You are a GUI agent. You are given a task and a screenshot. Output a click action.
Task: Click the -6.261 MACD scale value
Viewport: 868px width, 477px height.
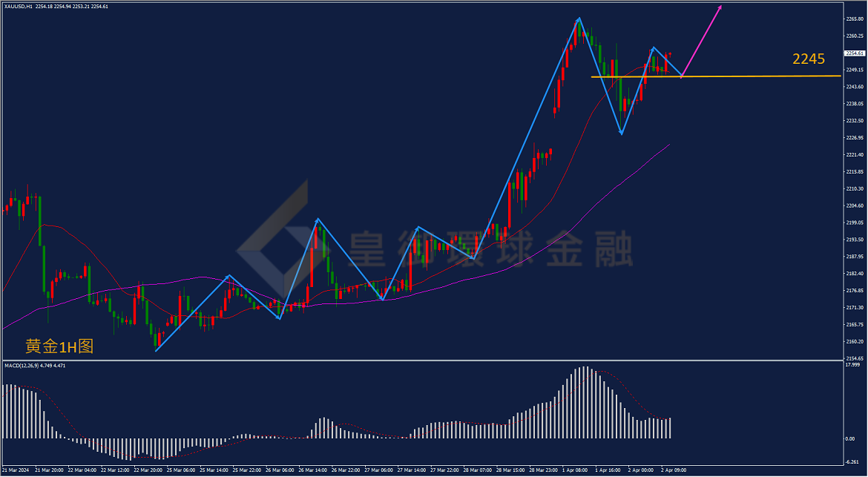[853, 461]
